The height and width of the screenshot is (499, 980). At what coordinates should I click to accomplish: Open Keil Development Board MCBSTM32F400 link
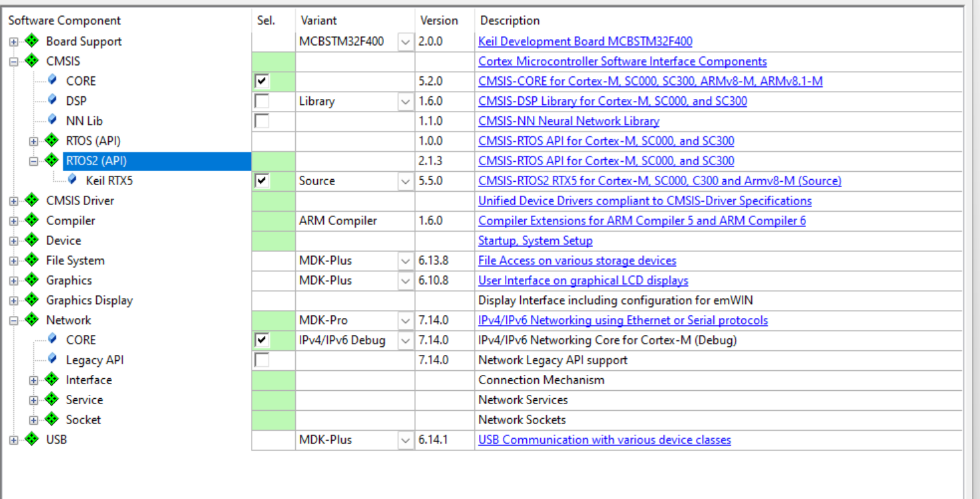[585, 41]
